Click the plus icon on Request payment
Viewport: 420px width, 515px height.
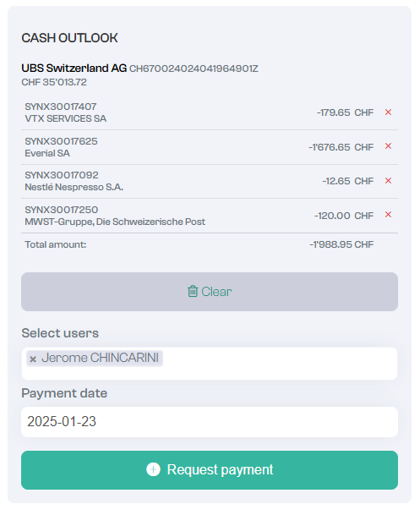[153, 469]
